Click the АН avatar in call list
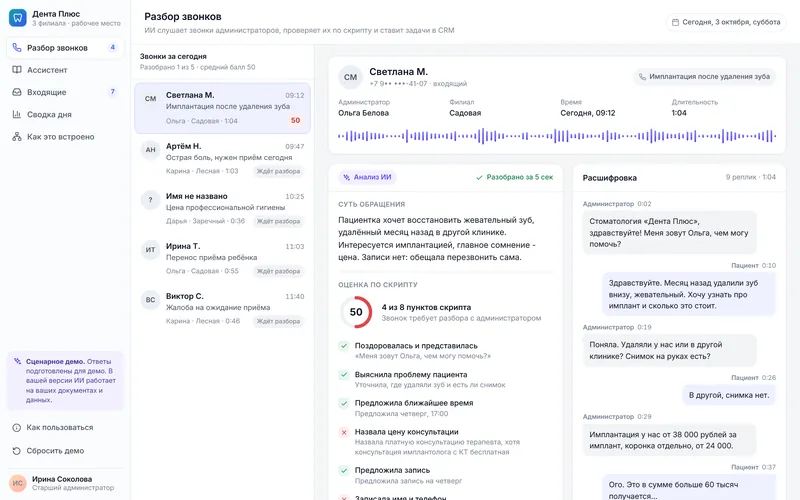This screenshot has width=800, height=500. [151, 149]
